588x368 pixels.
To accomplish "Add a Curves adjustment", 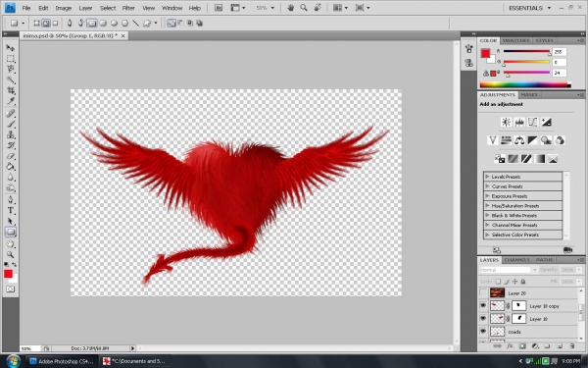I will [533, 122].
